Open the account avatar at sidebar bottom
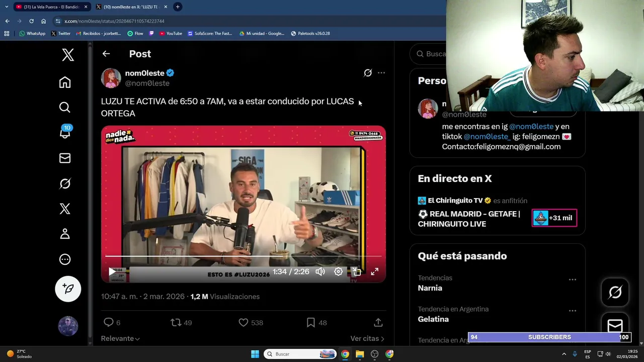Viewport: 644px width, 362px height. tap(68, 326)
